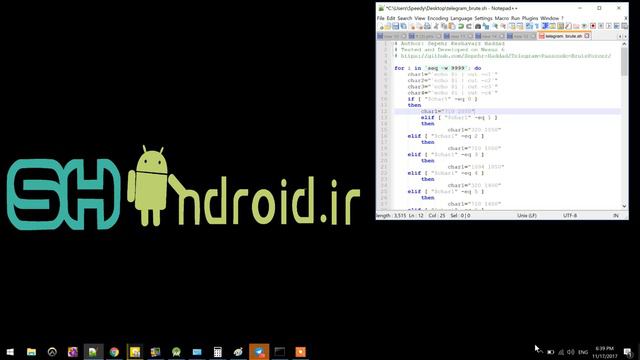Screen dimensions: 640x360
Task: Open the Search menu
Action: click(405, 18)
